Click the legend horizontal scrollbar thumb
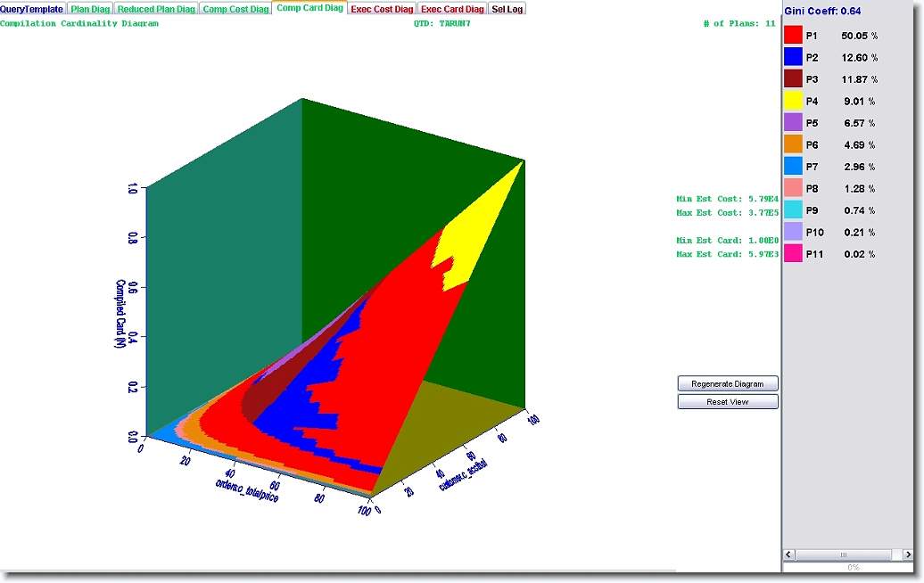This screenshot has width=924, height=583. (844, 555)
